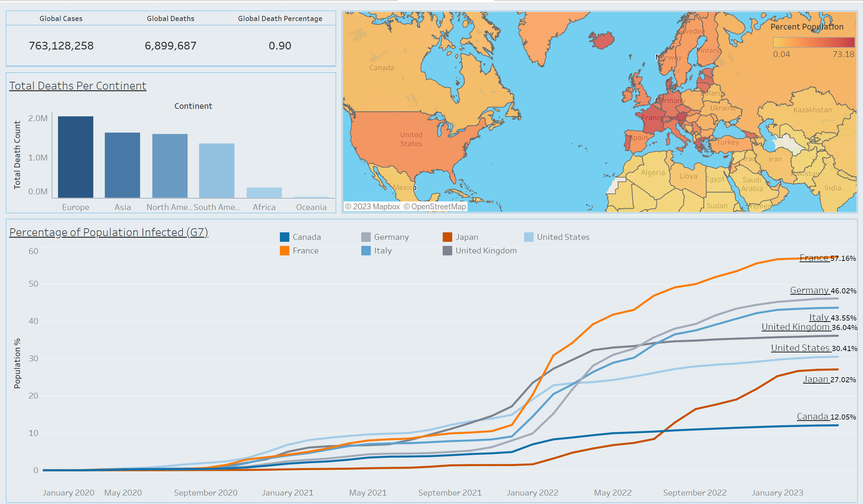Select the Japan legend color swatch

[x=447, y=237]
